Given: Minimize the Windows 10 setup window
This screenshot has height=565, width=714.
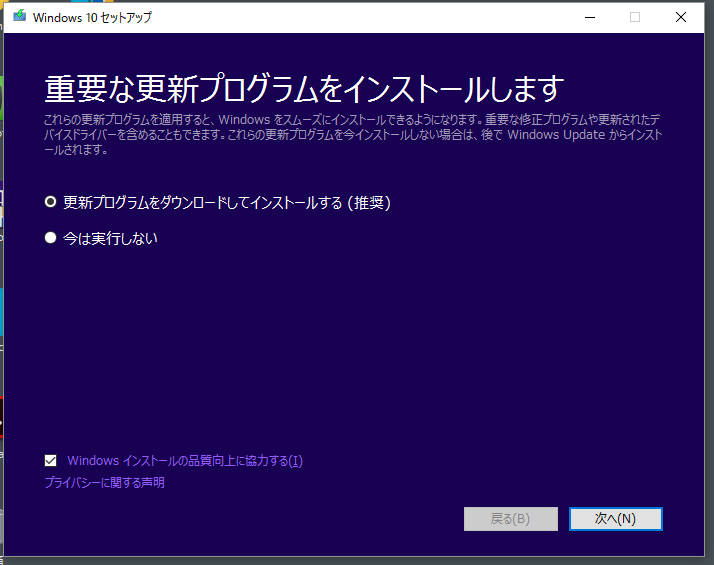Looking at the screenshot, I should [590, 17].
